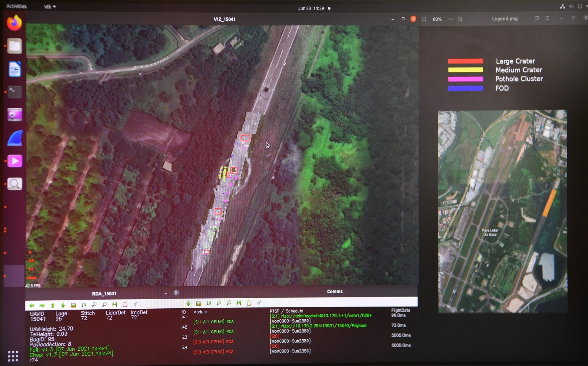Viewport: 588px width, 366px height.
Task: Toggle the image viewer gallery view button
Action: pyautogui.click(x=536, y=18)
